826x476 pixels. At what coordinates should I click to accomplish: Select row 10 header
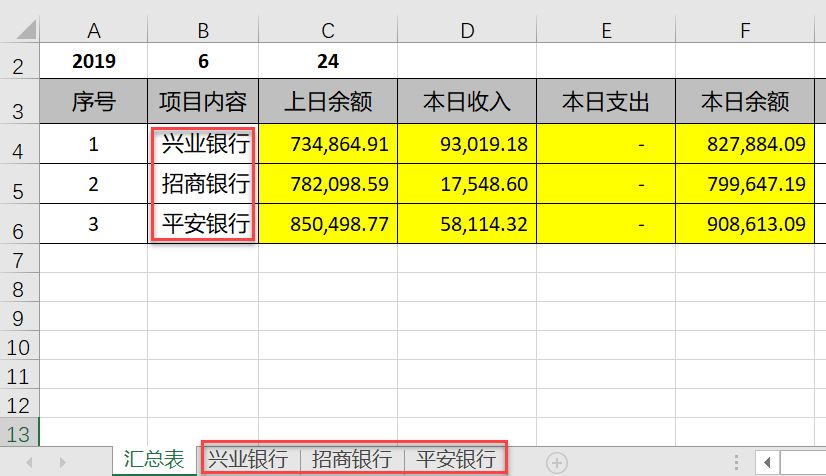click(19, 345)
